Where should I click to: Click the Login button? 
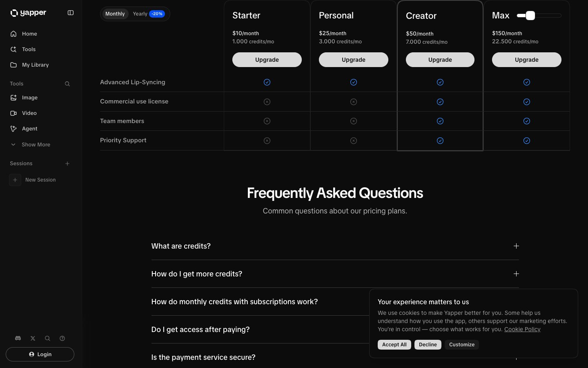click(40, 354)
